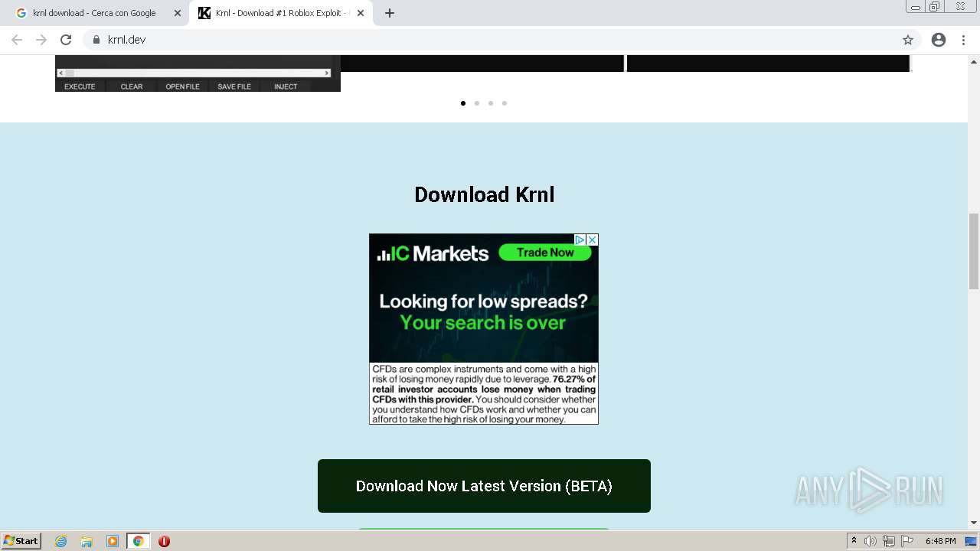
Task: Click INJECT in the Krnl screenshot
Action: pos(286,86)
